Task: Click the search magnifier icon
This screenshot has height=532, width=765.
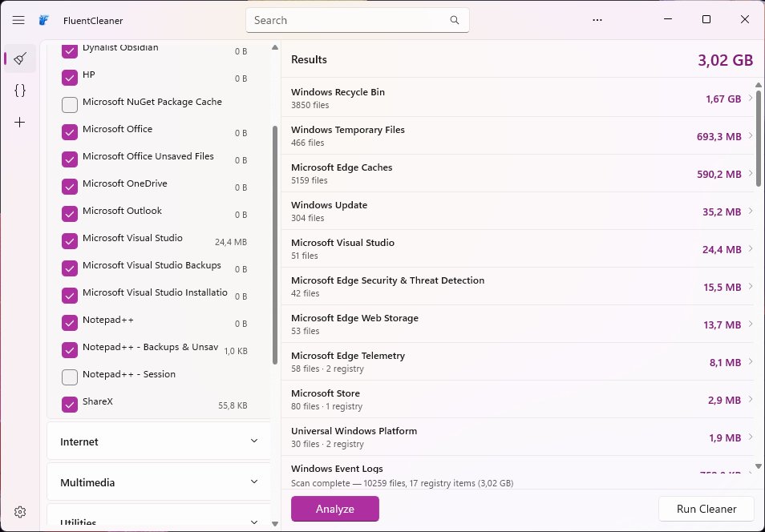Action: pyautogui.click(x=454, y=20)
